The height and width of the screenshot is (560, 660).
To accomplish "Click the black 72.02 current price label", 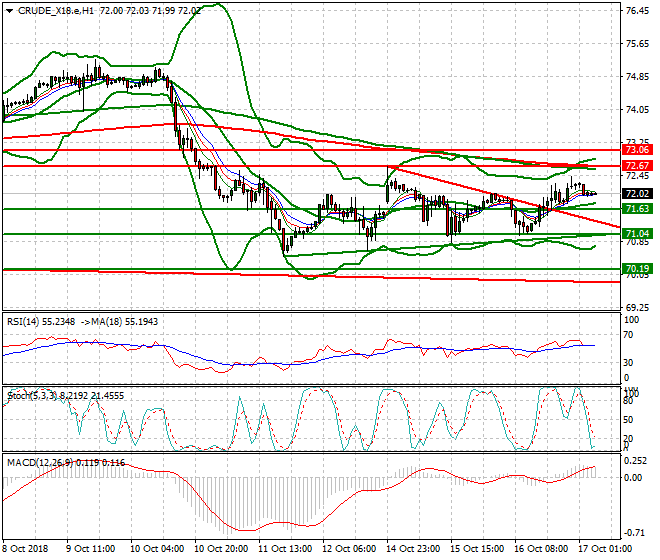I will click(x=637, y=194).
